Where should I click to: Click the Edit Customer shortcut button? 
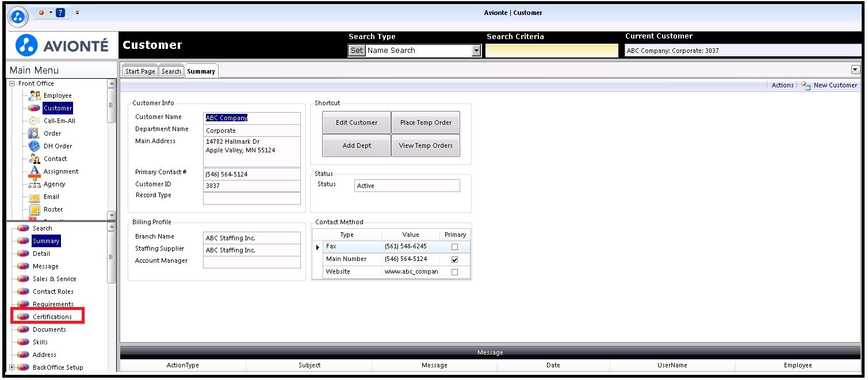pyautogui.click(x=357, y=122)
